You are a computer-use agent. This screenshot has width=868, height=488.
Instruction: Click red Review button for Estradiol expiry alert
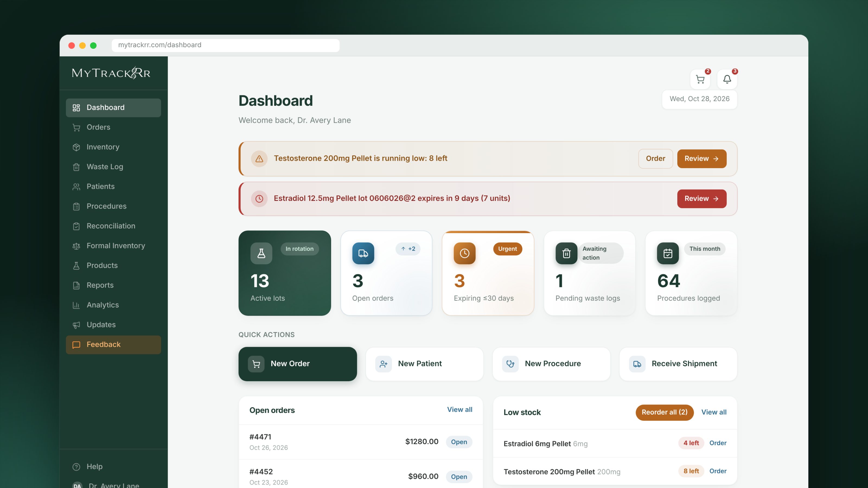pos(701,199)
